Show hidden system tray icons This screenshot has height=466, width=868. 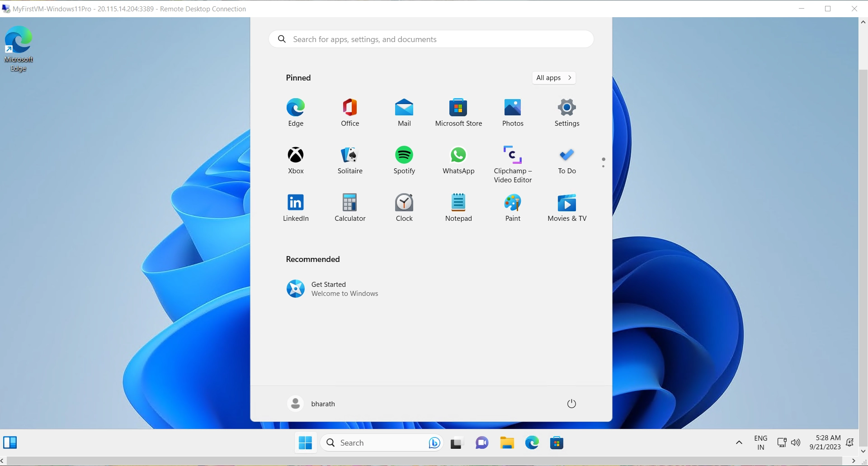(x=739, y=442)
